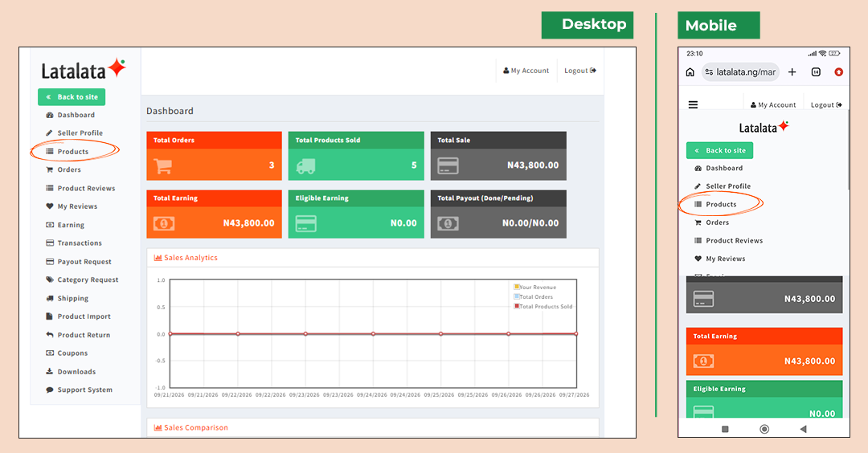Open Dashboard in the mobile menu
Screen dimensions: 868x453
click(719, 168)
